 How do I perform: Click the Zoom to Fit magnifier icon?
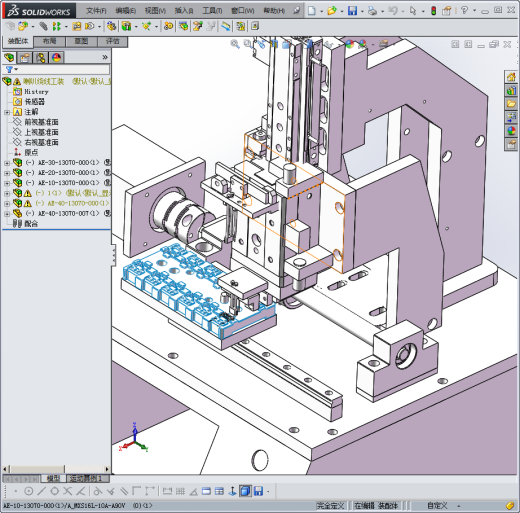(x=235, y=44)
